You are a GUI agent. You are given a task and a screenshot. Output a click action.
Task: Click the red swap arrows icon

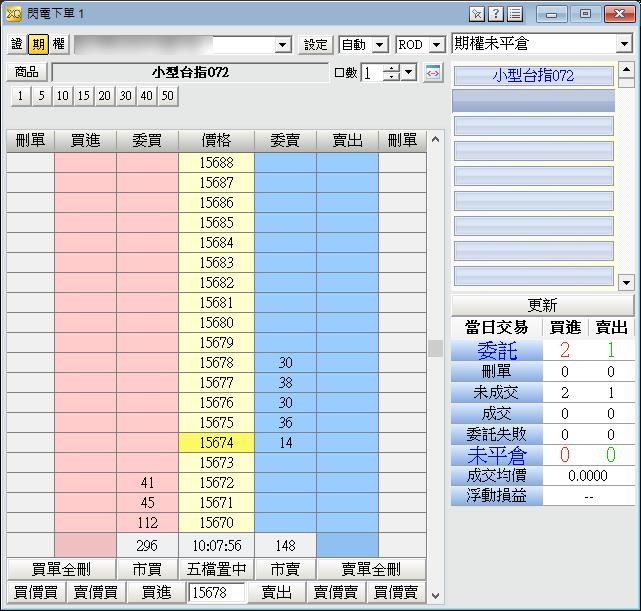click(x=433, y=73)
